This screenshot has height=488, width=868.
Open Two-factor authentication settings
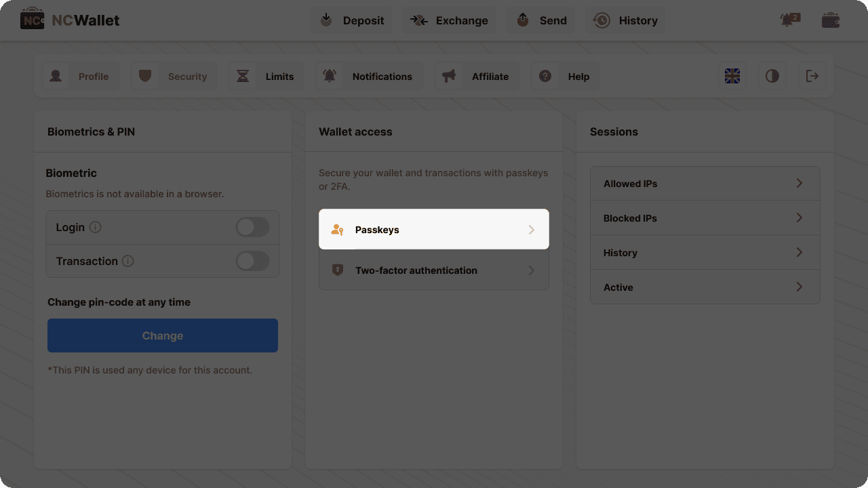pyautogui.click(x=433, y=270)
